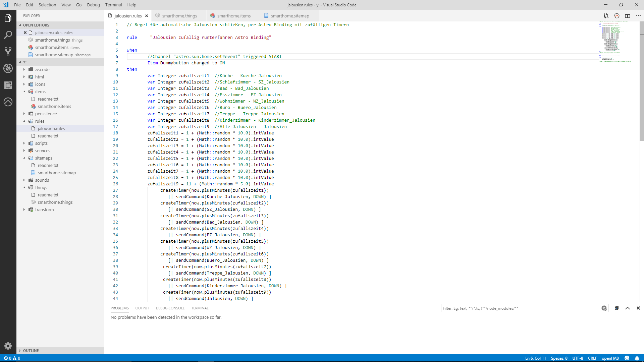Switch to the smarthome.items tab
This screenshot has width=644, height=362.
click(x=234, y=16)
